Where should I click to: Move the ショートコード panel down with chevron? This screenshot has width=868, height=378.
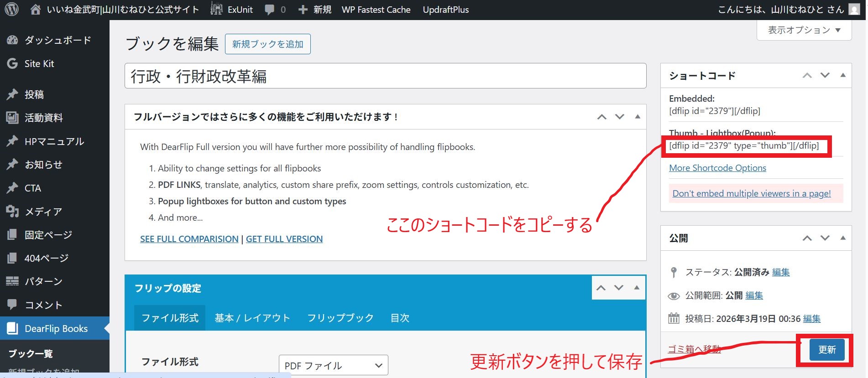tap(825, 75)
